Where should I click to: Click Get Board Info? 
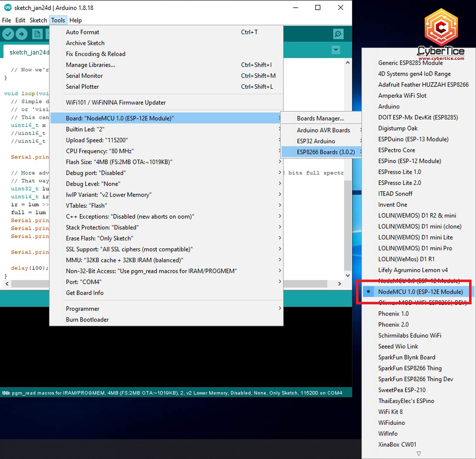(84, 293)
